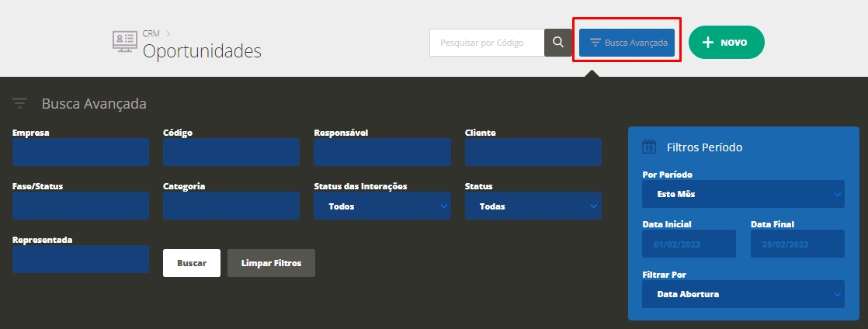Click the calendar icon in Filtros Período
This screenshot has width=868, height=329.
(x=650, y=147)
